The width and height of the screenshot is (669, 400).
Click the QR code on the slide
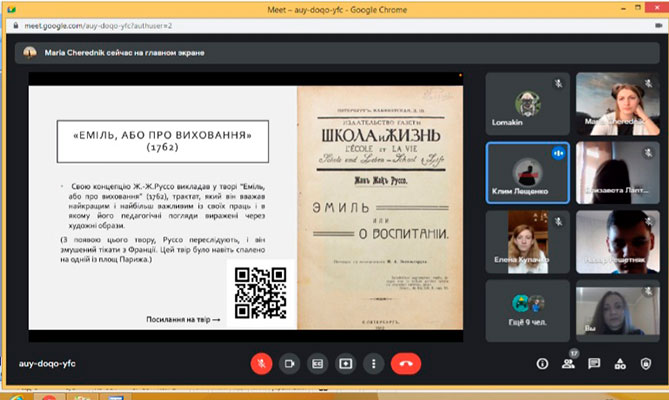click(260, 294)
